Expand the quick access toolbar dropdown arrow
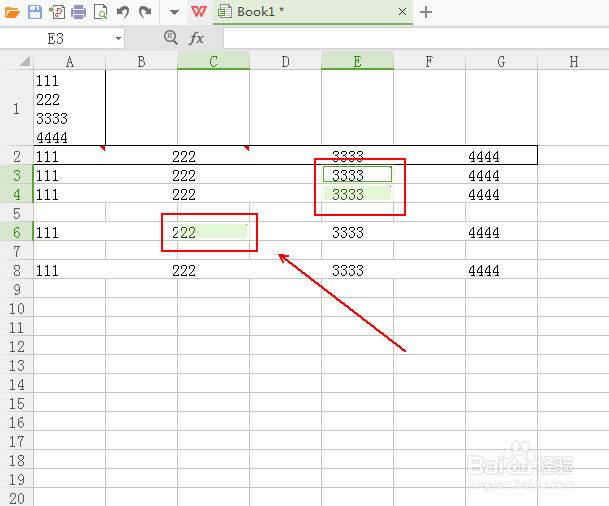This screenshot has width=609, height=506. click(x=174, y=12)
